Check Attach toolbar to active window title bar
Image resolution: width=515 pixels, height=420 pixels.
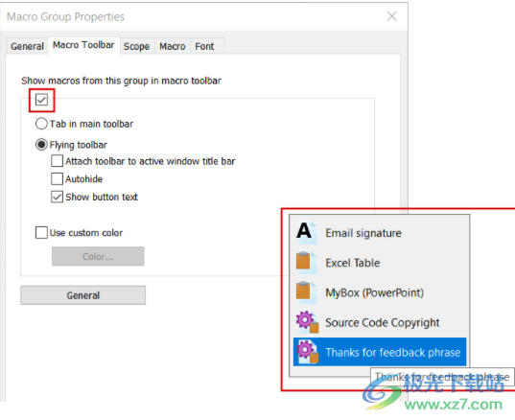pos(57,161)
